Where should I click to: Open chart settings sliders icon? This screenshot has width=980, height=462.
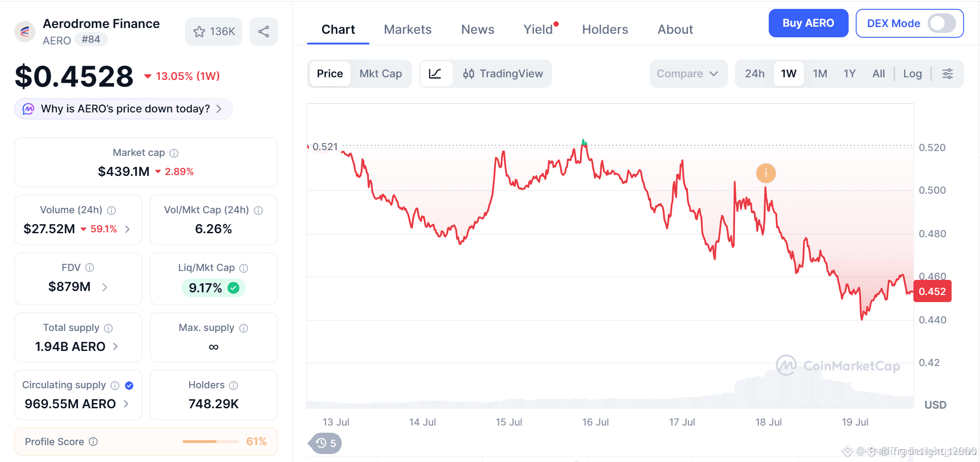[x=948, y=74]
